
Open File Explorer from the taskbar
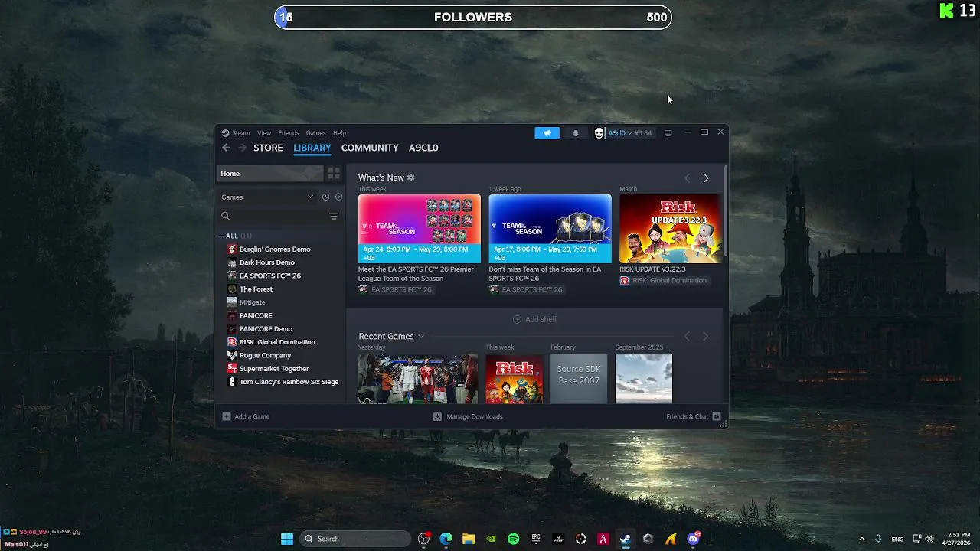point(469,539)
